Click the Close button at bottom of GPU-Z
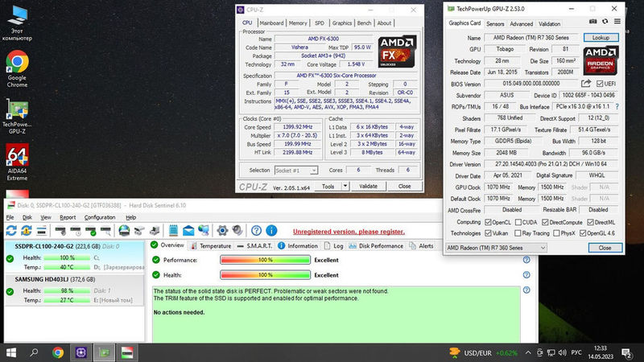This screenshot has height=362, width=644. tap(605, 248)
